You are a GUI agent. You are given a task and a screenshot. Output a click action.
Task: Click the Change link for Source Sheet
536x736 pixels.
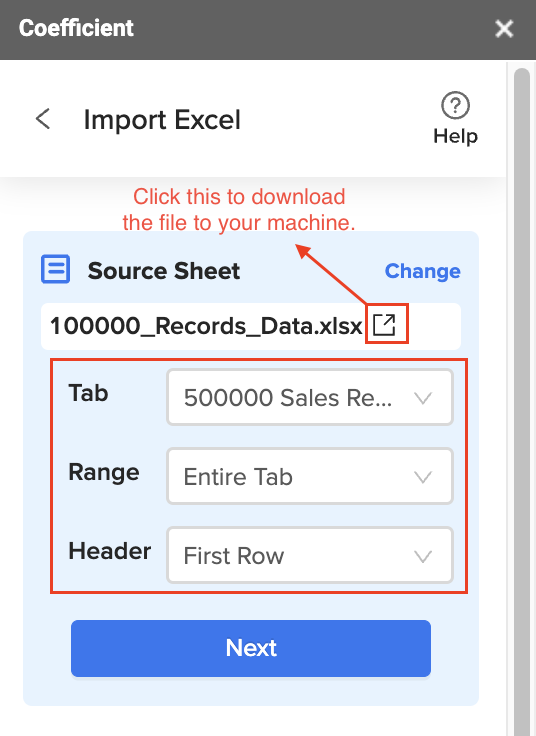(x=422, y=271)
